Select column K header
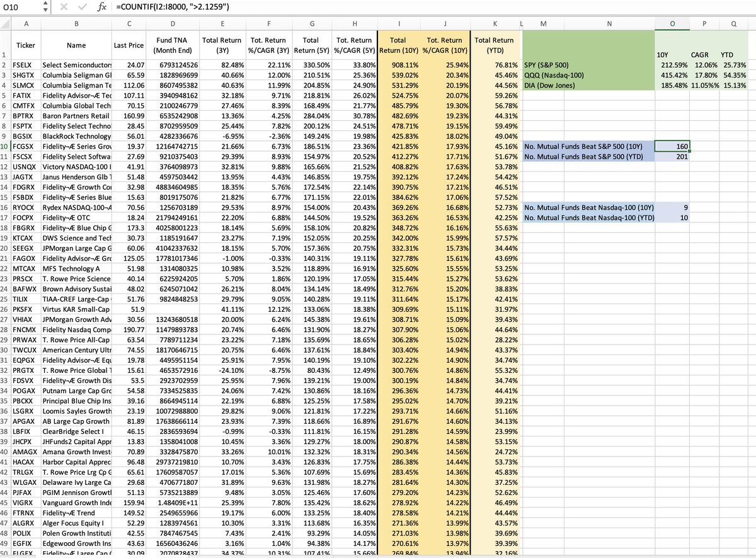The width and height of the screenshot is (756, 558). [x=494, y=24]
